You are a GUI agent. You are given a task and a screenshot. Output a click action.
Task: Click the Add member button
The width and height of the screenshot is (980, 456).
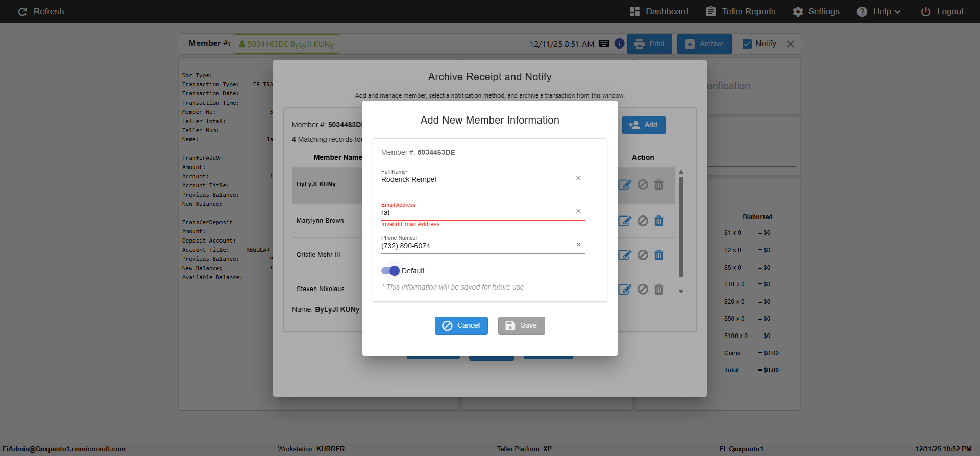pos(644,125)
